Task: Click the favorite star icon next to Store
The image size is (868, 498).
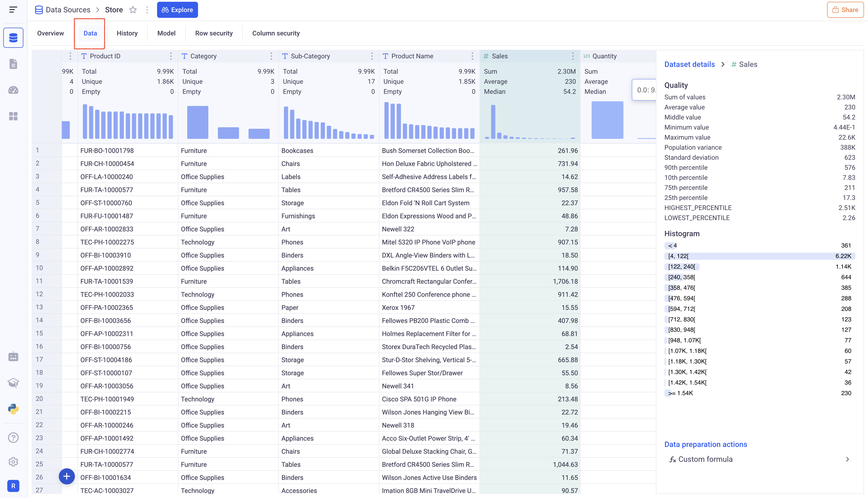Action: [133, 10]
